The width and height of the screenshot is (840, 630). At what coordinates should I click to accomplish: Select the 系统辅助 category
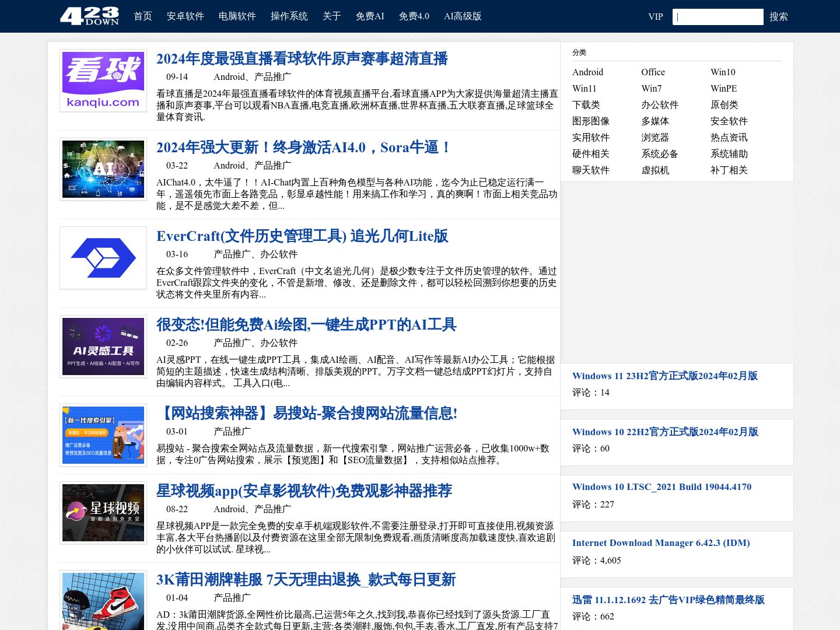(729, 154)
